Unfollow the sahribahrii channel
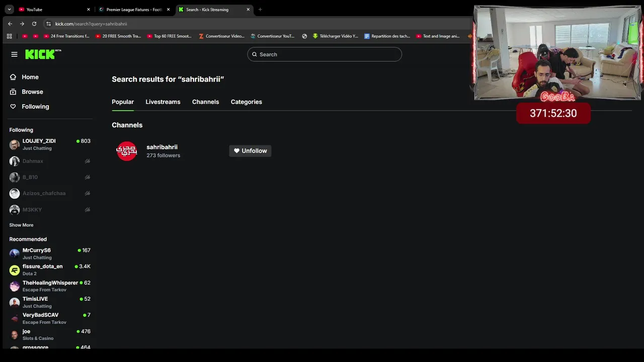The width and height of the screenshot is (644, 362). click(x=250, y=151)
